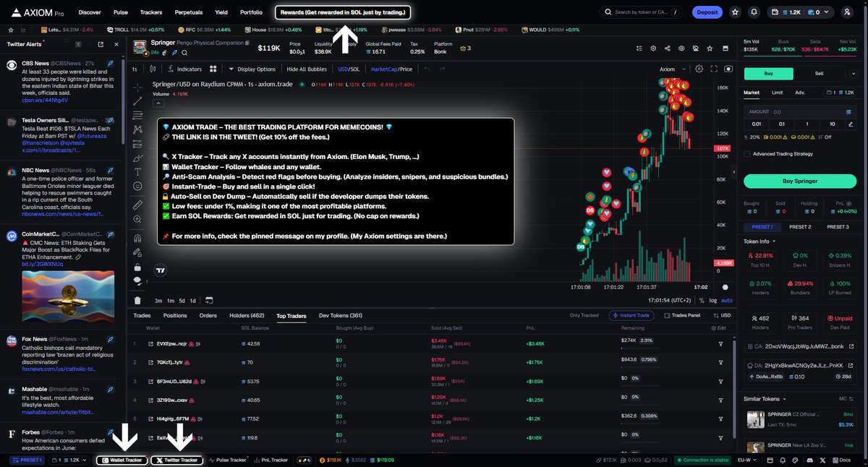Screen dimensions: 868x467
Task: Select the Limit order tab
Action: [x=777, y=93]
